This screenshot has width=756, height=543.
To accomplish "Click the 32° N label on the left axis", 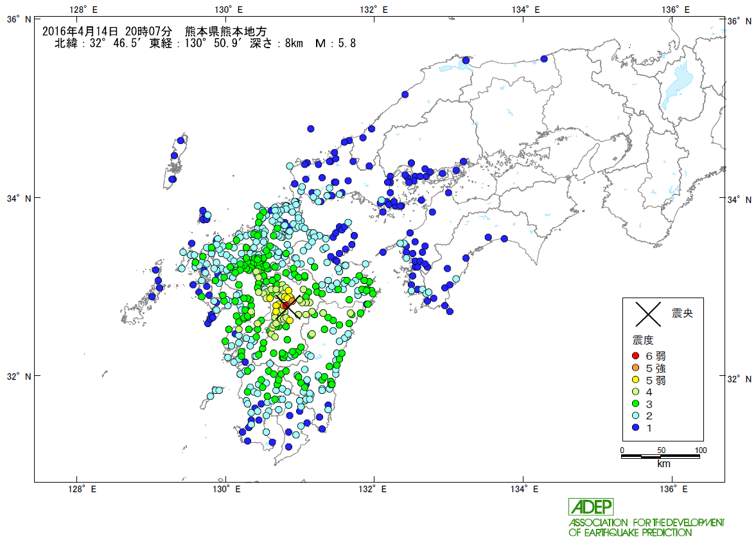I will pyautogui.click(x=19, y=377).
